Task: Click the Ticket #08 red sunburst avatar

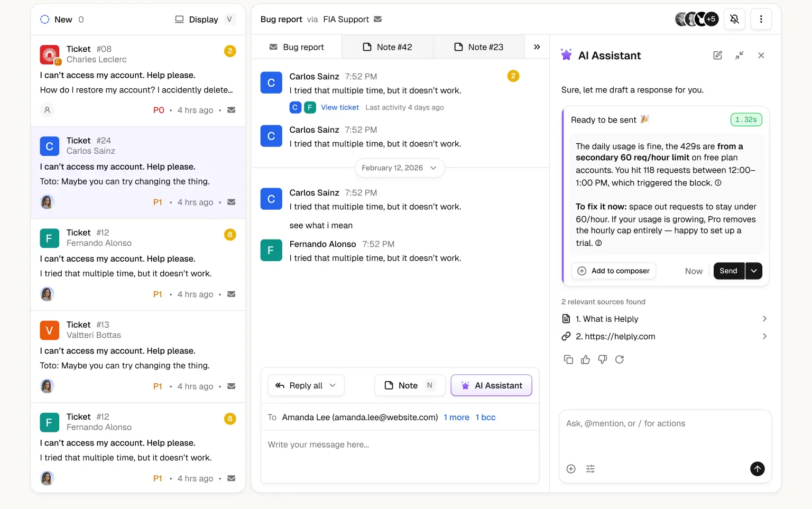Action: (50, 54)
